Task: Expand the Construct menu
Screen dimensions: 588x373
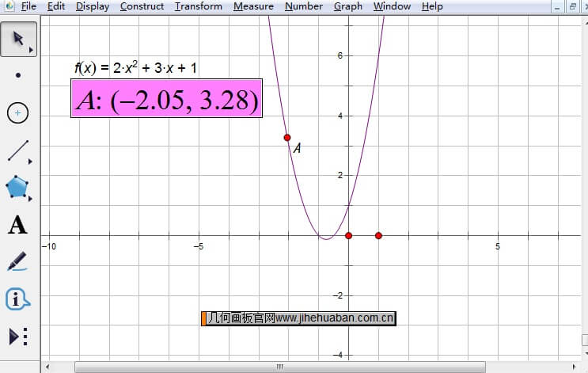Action: pyautogui.click(x=142, y=6)
